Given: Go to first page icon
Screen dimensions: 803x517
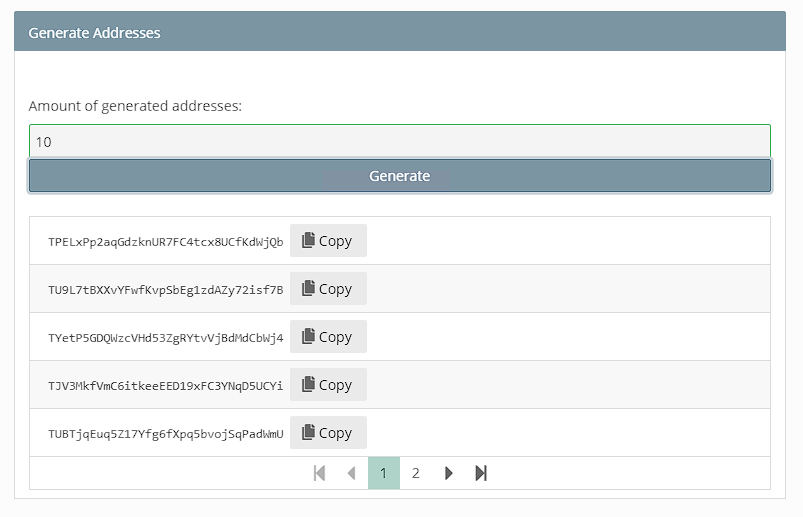Looking at the screenshot, I should click(x=320, y=473).
